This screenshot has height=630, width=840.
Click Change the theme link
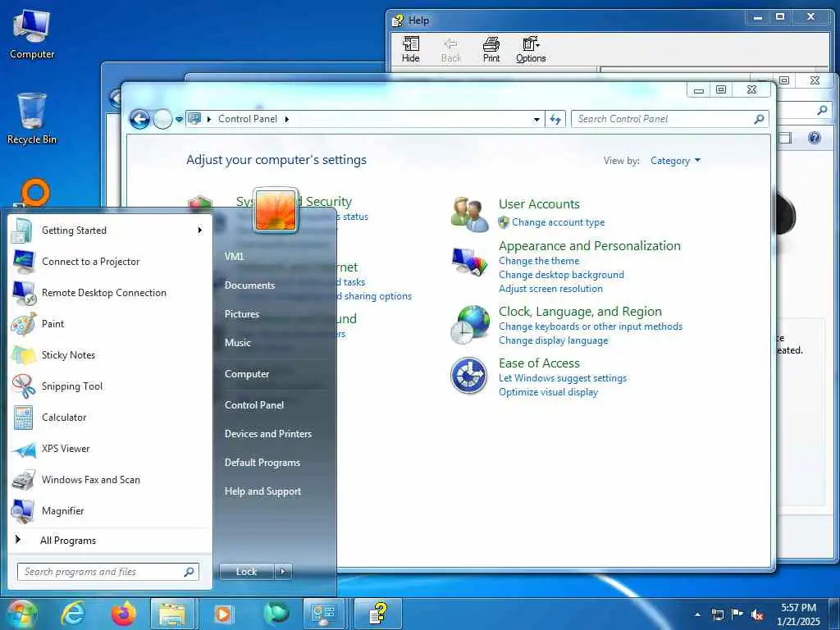[x=539, y=261]
